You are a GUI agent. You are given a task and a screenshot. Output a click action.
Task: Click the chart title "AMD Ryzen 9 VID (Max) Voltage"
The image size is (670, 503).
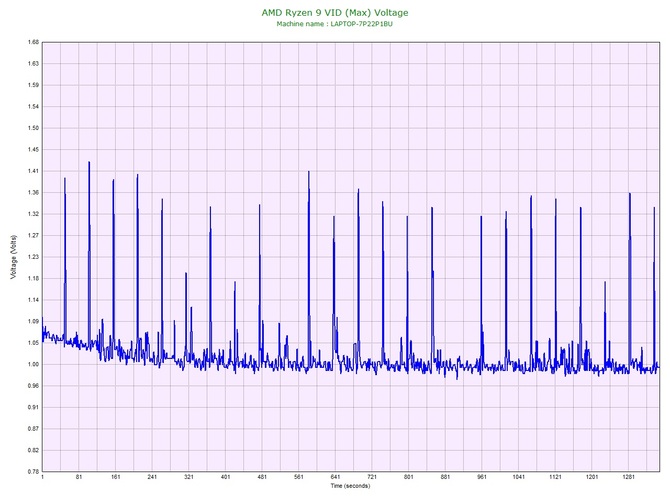(335, 13)
